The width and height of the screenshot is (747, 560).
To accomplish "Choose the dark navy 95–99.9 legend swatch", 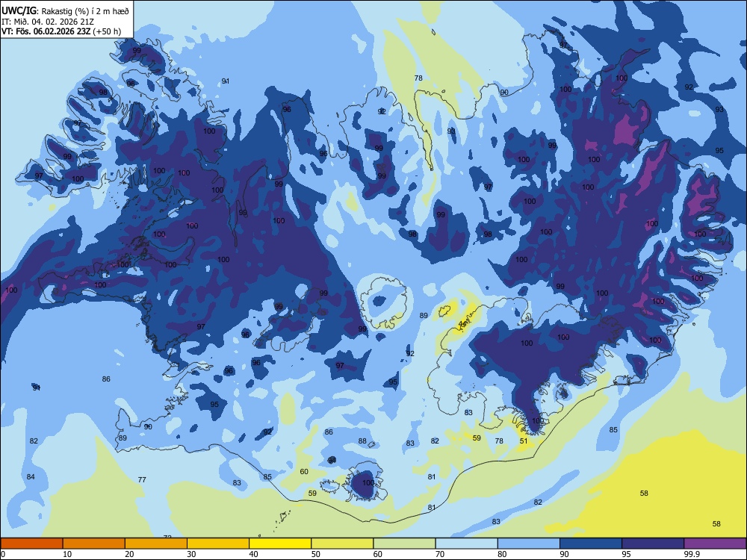I will tap(653, 544).
